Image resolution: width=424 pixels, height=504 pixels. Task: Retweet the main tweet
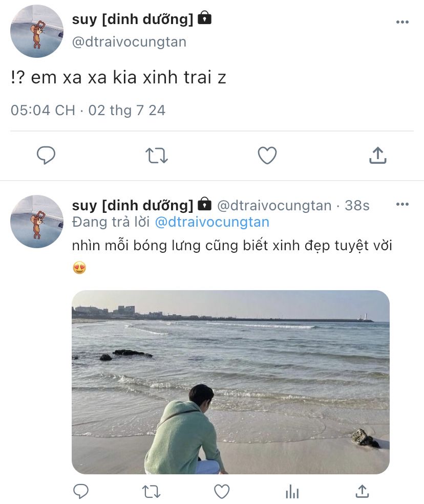[157, 156]
